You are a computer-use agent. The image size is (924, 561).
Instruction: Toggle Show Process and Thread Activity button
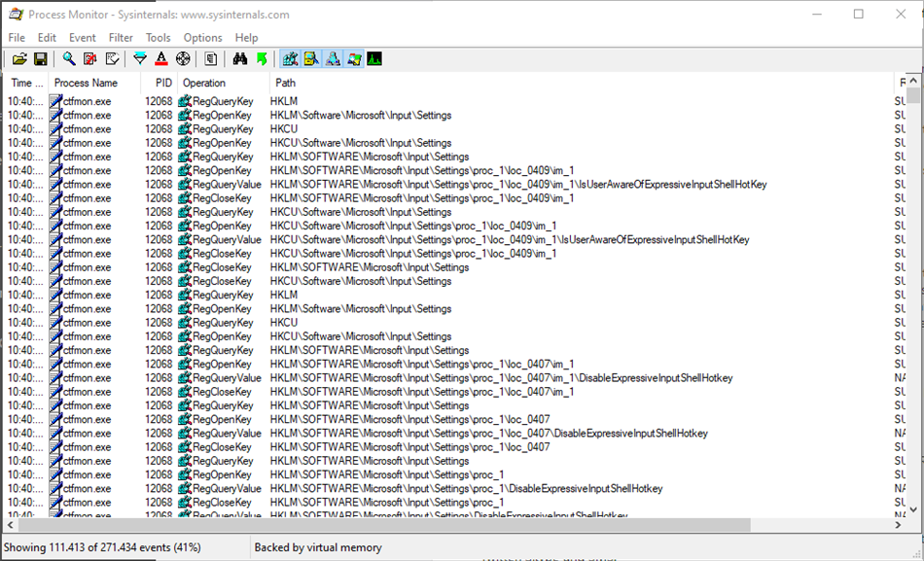(x=354, y=59)
